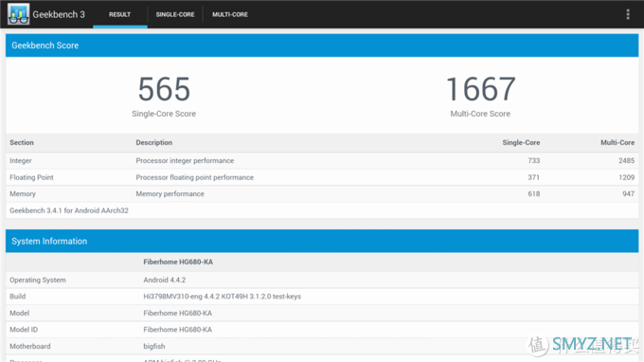Open the three-dot overflow menu
The image size is (644, 362).
click(628, 14)
